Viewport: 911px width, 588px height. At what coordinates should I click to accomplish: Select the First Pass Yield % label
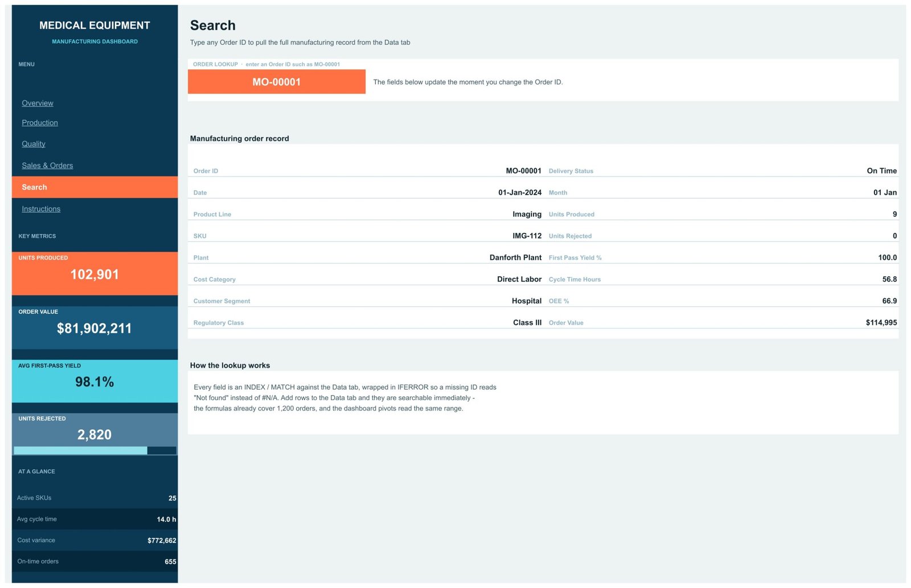coord(575,258)
